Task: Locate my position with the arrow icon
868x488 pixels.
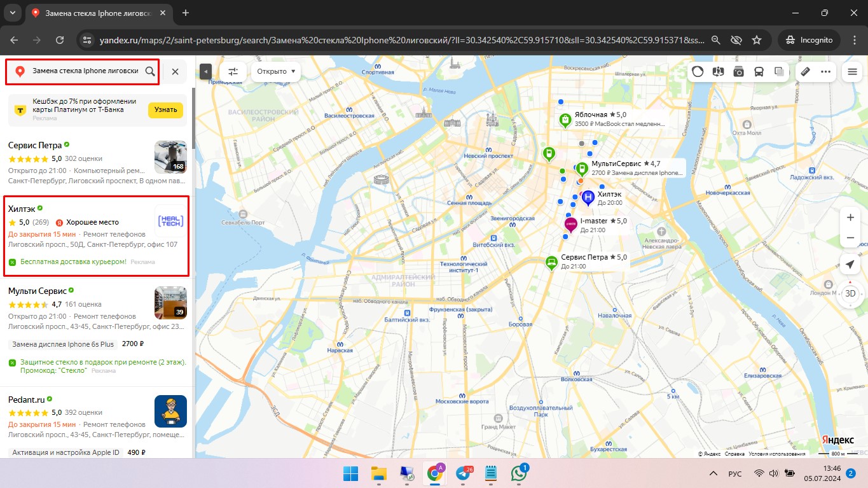Action: coord(850,265)
